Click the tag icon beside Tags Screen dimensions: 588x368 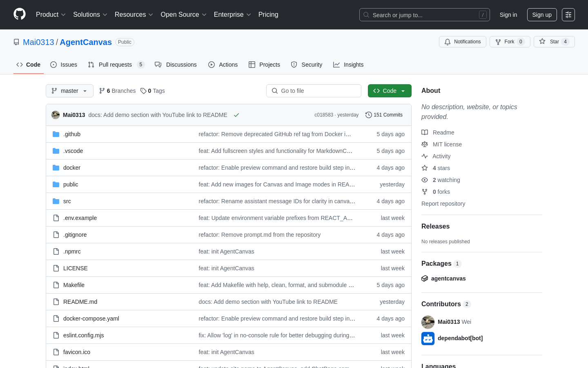click(143, 91)
